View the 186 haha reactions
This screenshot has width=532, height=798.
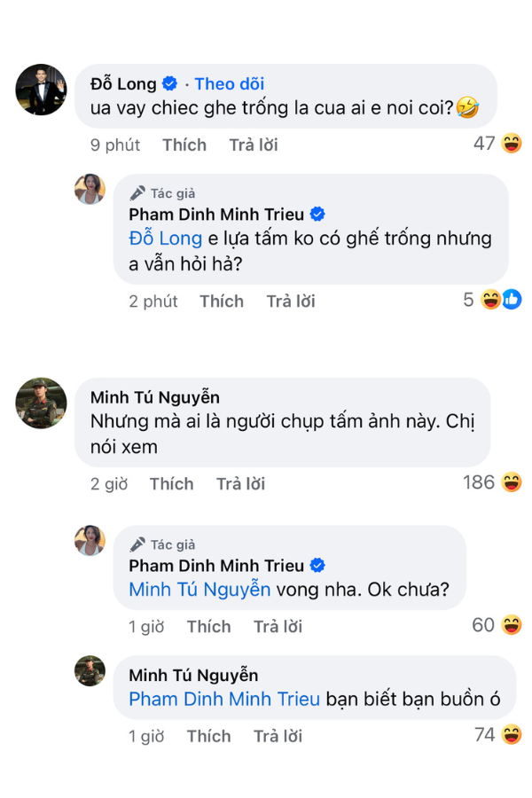(492, 482)
